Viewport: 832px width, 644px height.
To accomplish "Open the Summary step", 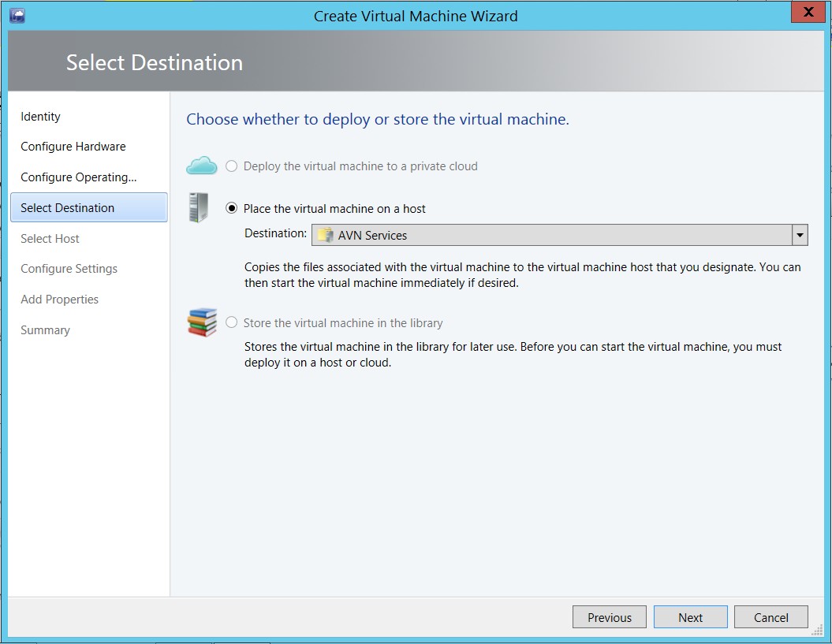I will 45,330.
